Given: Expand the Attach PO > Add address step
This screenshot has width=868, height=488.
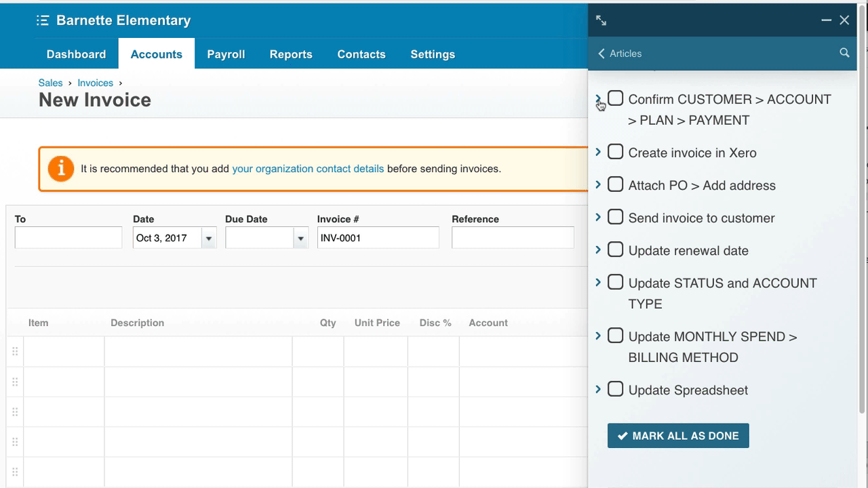Looking at the screenshot, I should (598, 184).
